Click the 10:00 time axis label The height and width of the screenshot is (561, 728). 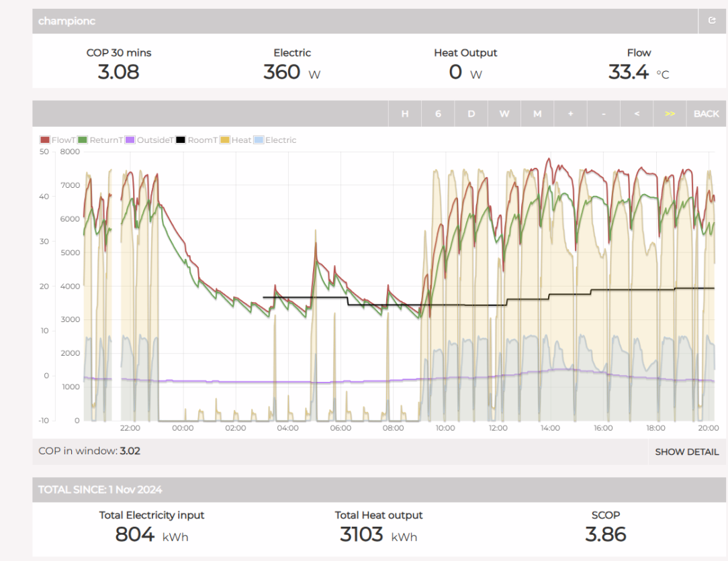[445, 428]
